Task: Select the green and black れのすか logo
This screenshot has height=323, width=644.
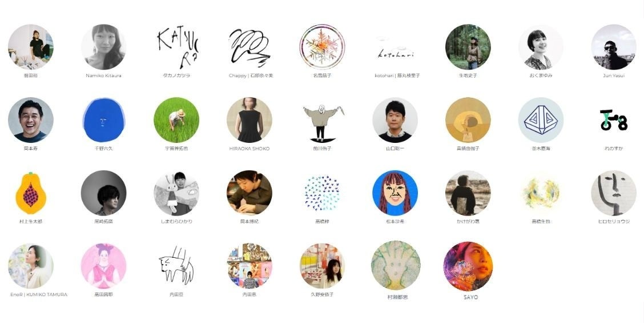Action: [x=614, y=120]
